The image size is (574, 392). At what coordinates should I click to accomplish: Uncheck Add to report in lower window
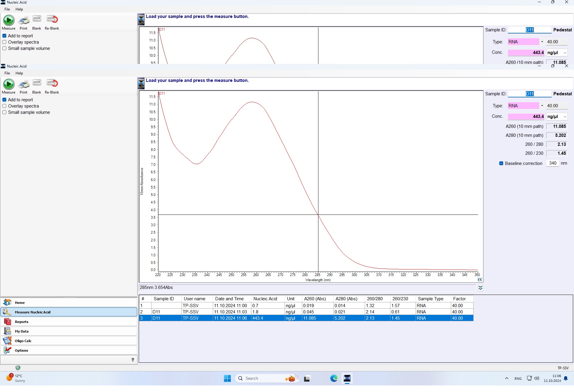pos(4,100)
